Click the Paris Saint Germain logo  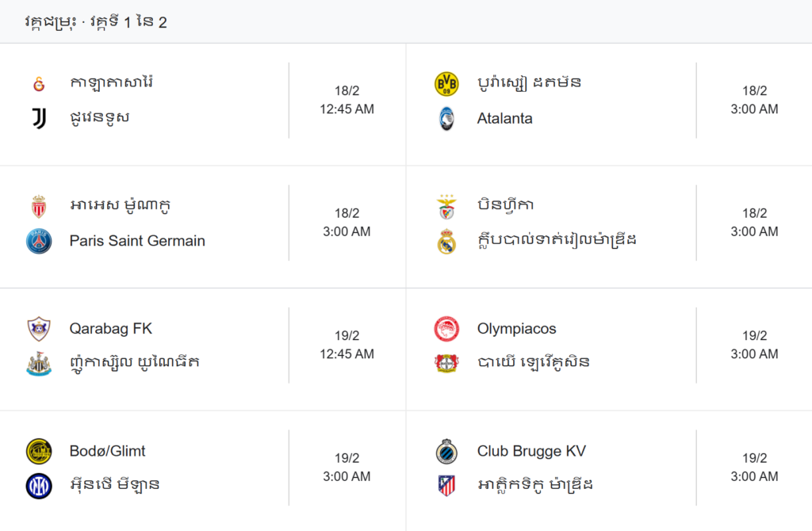(39, 241)
